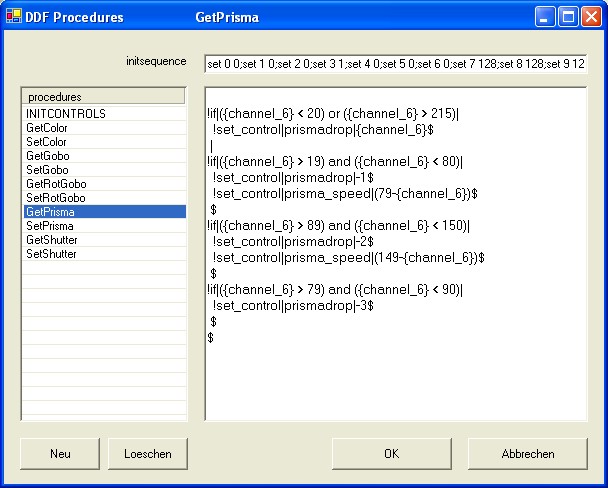Pick SetShutter in the list
Image resolution: width=608 pixels, height=488 pixels.
51,254
